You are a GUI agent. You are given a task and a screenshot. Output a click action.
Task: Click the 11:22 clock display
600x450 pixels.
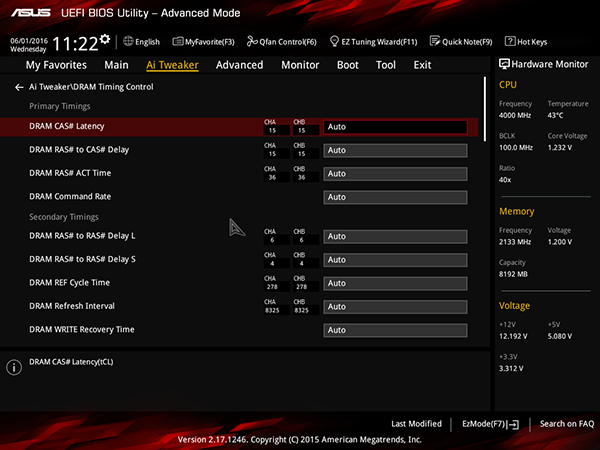click(75, 44)
